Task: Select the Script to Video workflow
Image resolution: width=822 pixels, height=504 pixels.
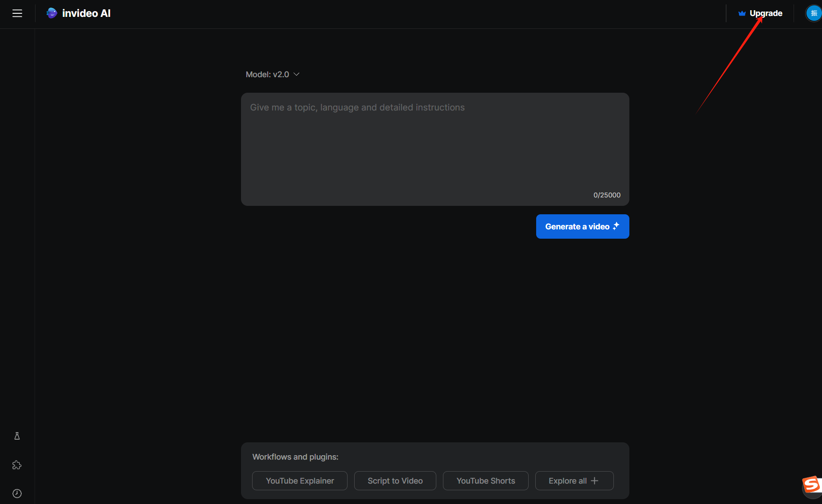Action: click(395, 481)
